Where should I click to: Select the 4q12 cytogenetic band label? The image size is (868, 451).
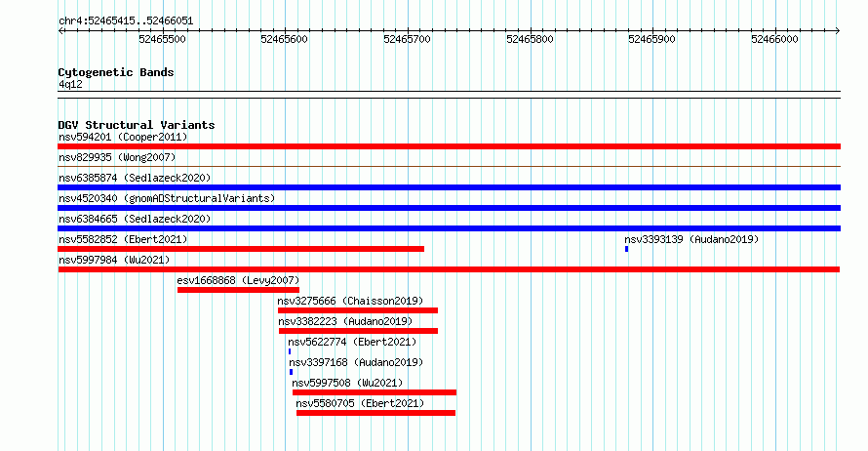click(x=70, y=84)
